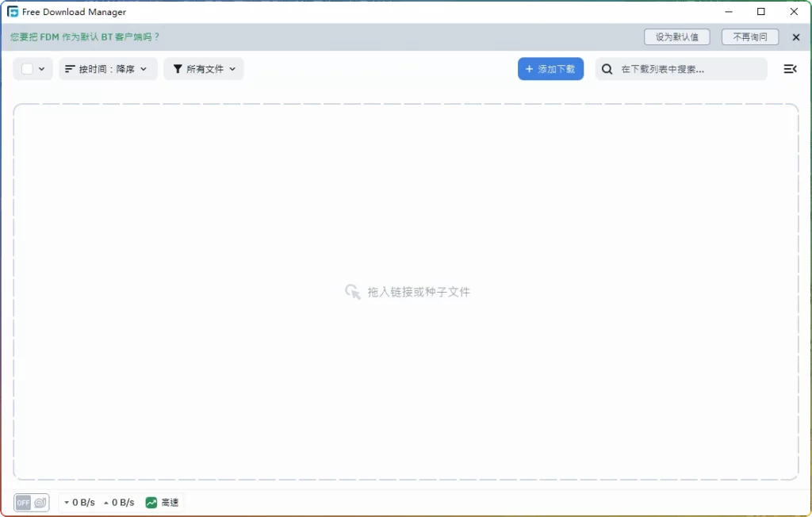Click 设为默认值 in the notification bar

676,36
